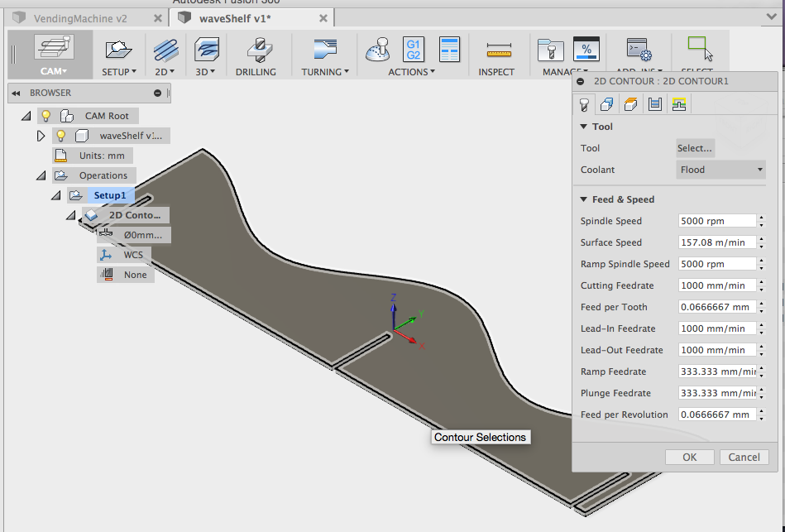The width and height of the screenshot is (785, 532).
Task: Close the waveShelf v1 tab
Action: click(x=323, y=18)
